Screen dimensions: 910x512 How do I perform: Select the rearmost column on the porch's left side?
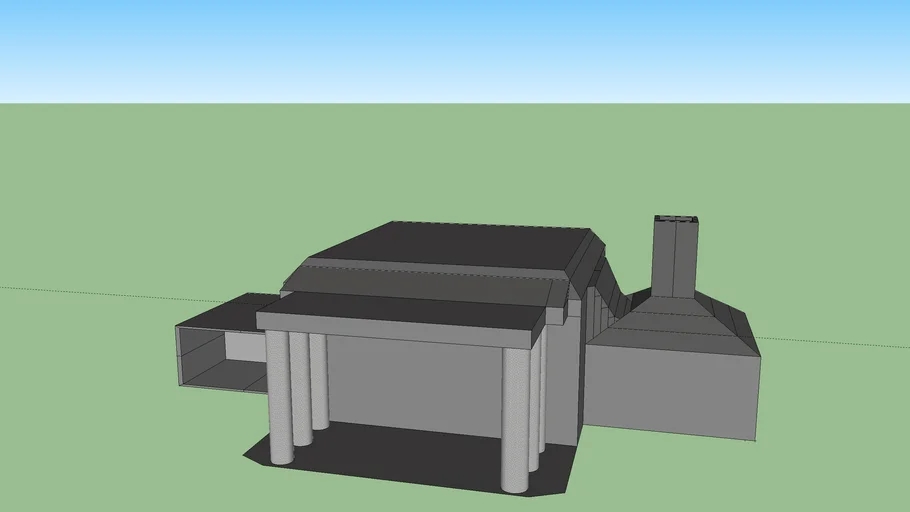click(x=319, y=380)
